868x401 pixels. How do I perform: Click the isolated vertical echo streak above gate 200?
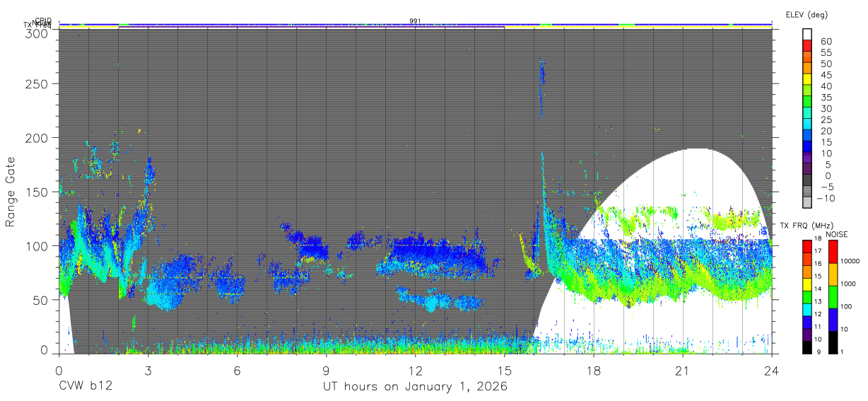(x=541, y=86)
